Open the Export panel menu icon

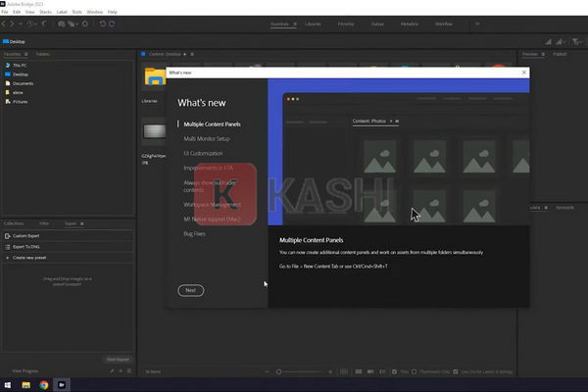(x=80, y=223)
